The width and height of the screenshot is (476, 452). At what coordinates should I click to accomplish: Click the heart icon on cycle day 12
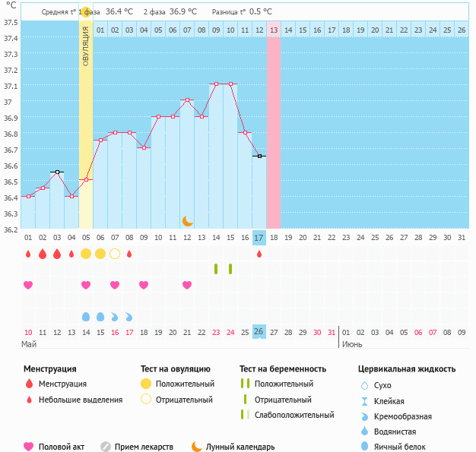(x=187, y=285)
